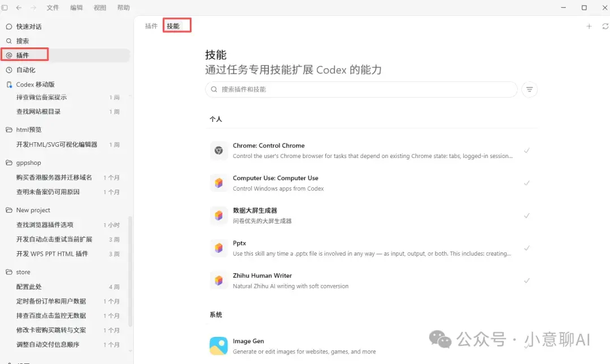The height and width of the screenshot is (364, 610).
Task: Click the Zhihu Human Writer skill icon
Action: coord(219,280)
